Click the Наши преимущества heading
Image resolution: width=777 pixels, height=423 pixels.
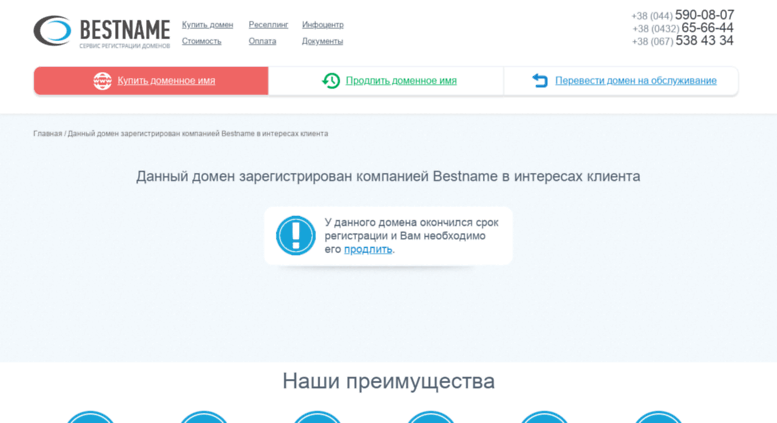point(388,381)
